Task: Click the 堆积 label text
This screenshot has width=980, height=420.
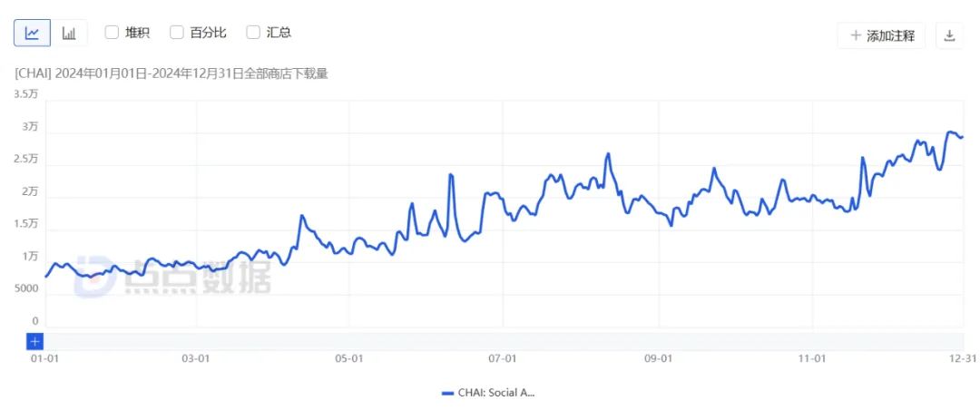Action: [x=138, y=33]
